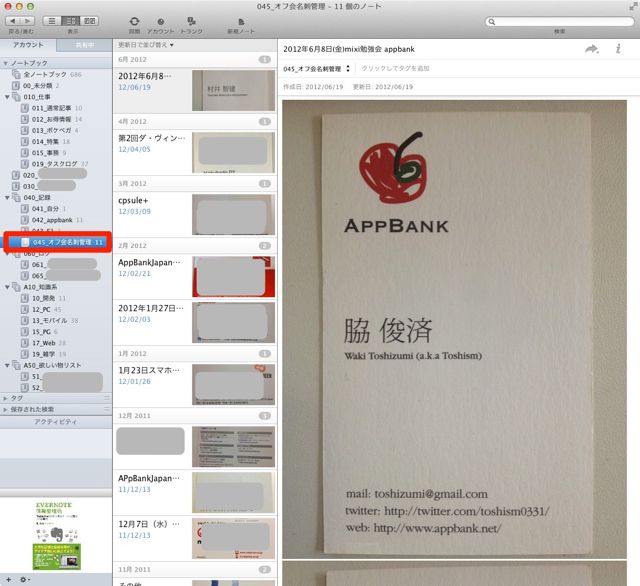Click the 6月 2012 group header
The width and height of the screenshot is (640, 586).
[x=195, y=60]
